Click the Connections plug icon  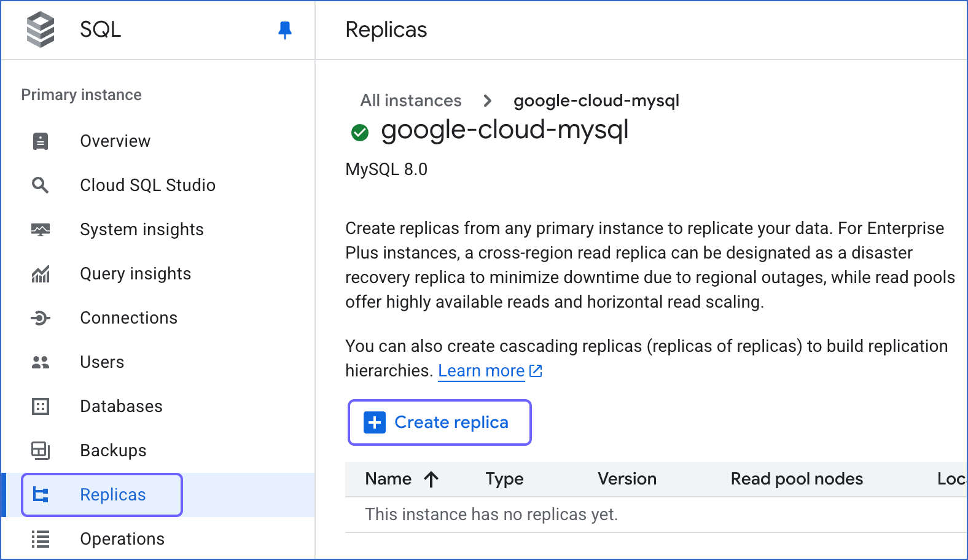pyautogui.click(x=41, y=318)
